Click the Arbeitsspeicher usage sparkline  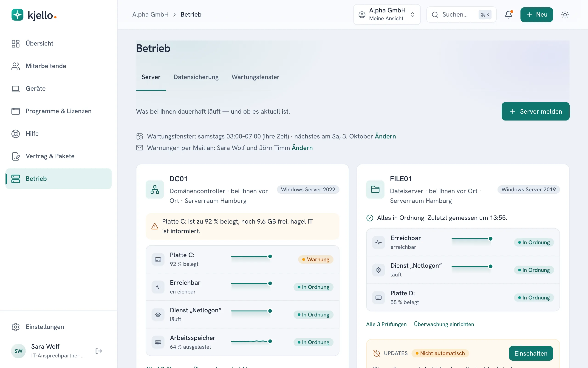click(252, 341)
